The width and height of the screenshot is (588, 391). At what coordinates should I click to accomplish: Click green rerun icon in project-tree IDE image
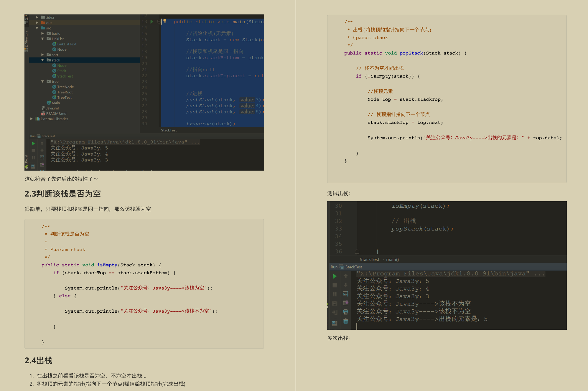(x=33, y=143)
